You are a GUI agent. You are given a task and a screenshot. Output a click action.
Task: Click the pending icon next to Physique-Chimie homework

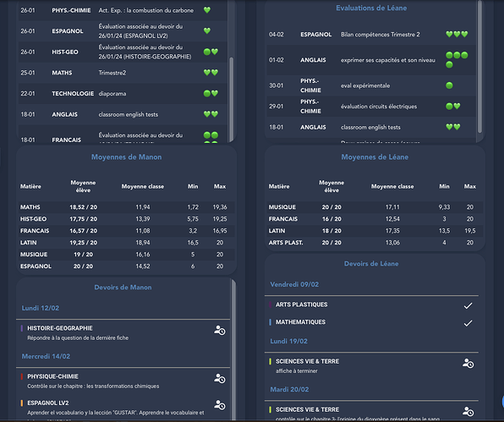click(x=220, y=378)
